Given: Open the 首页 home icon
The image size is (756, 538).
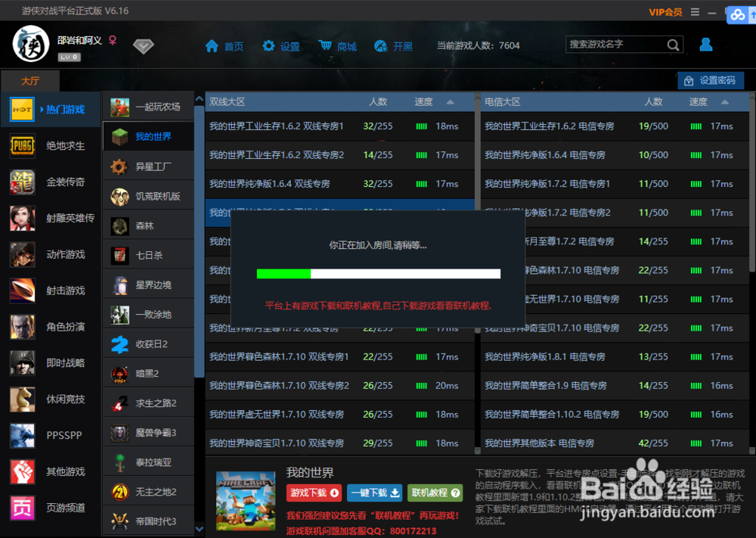Looking at the screenshot, I should click(212, 46).
